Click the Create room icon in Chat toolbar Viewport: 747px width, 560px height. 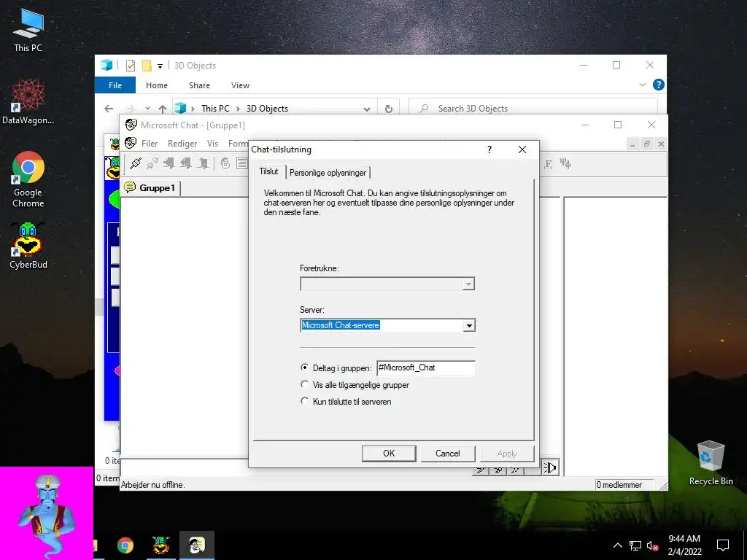coord(203,163)
